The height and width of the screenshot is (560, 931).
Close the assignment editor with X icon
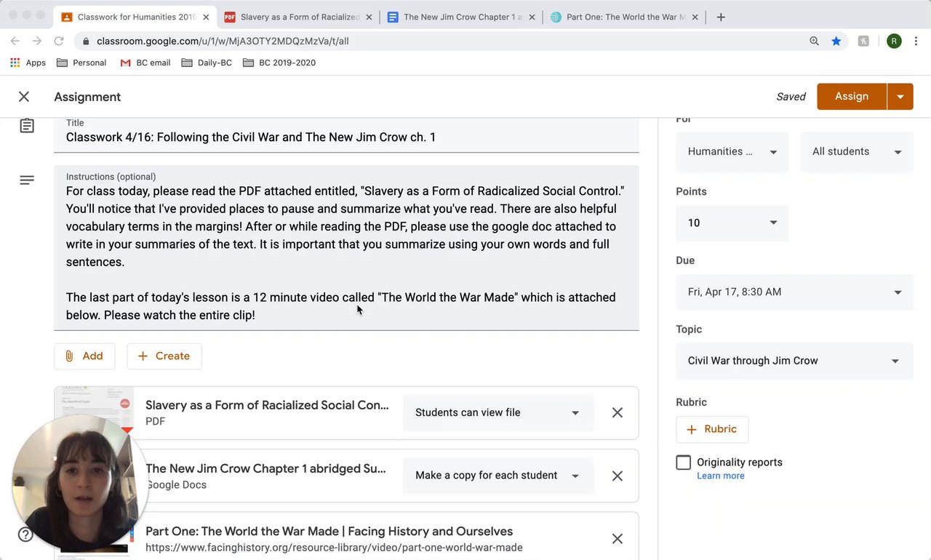pyautogui.click(x=24, y=97)
